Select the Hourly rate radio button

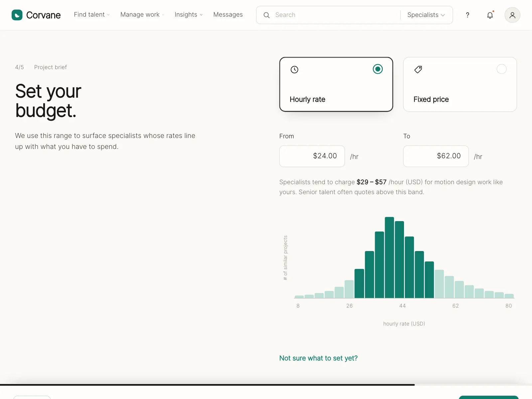pos(378,69)
